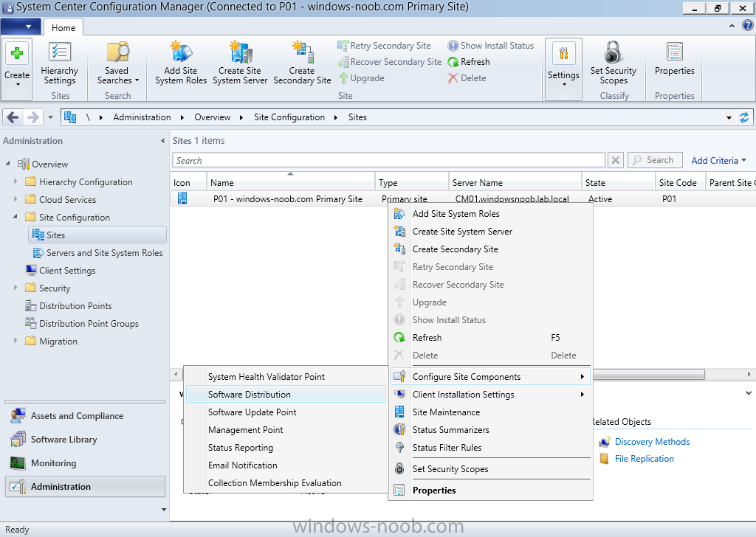This screenshot has width=756, height=537.
Task: Click the address bar refresh icon
Action: (x=744, y=117)
